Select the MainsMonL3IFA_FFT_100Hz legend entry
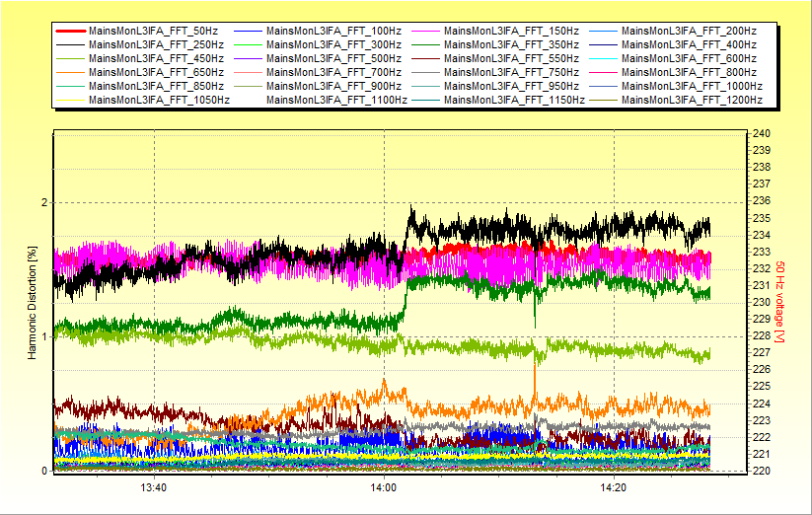This screenshot has width=812, height=515. tap(333, 32)
